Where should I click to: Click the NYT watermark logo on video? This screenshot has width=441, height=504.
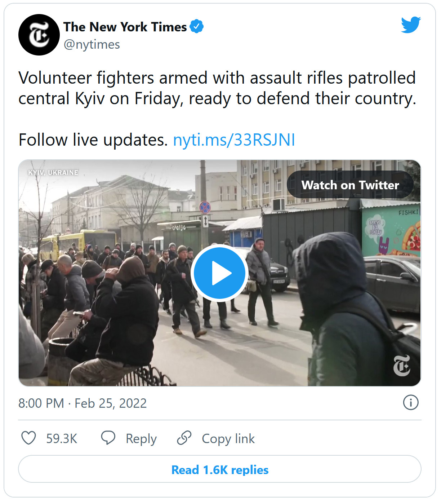[x=401, y=365]
